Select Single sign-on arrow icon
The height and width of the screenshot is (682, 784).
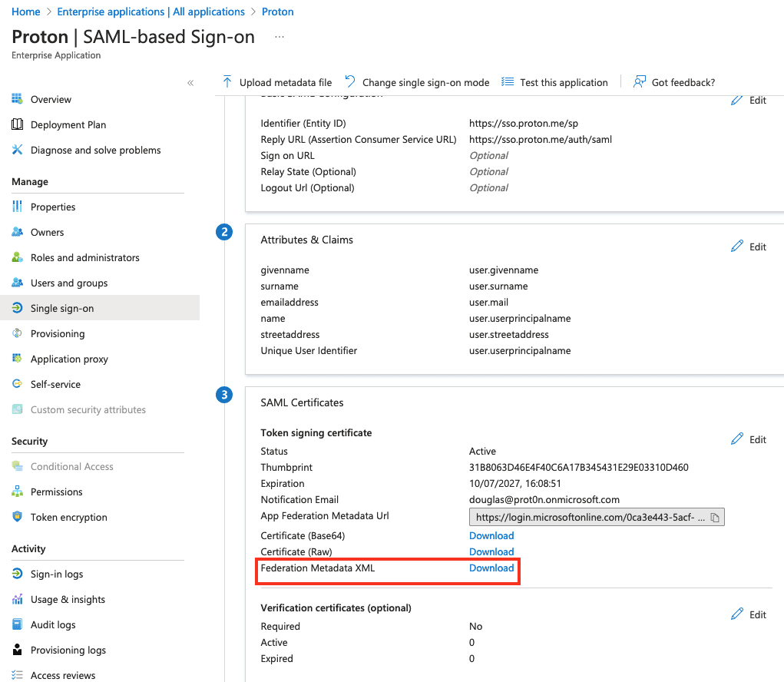pos(17,307)
